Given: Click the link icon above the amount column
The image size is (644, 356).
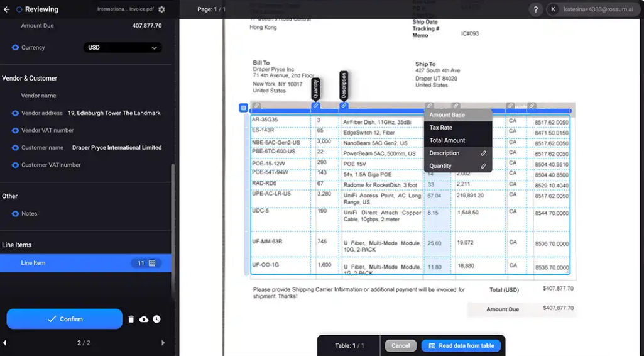Looking at the screenshot, I should 456,106.
